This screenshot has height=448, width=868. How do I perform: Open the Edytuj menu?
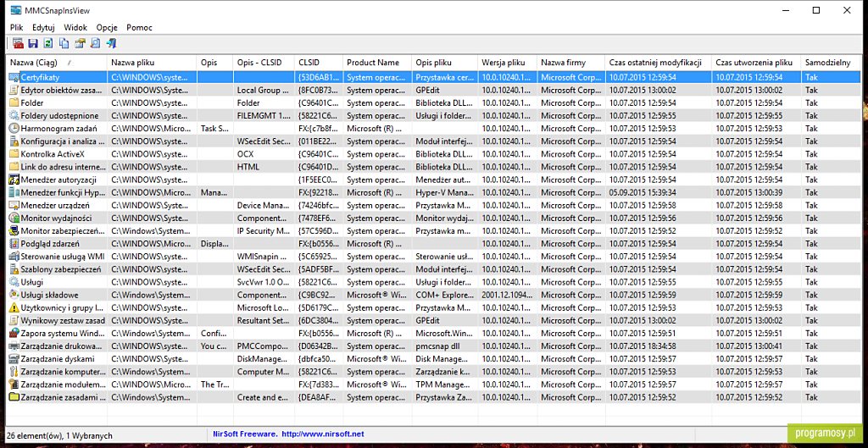pos(43,27)
